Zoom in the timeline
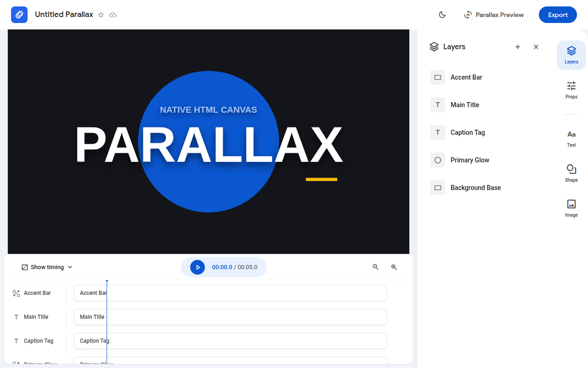The width and height of the screenshot is (588, 368). [394, 267]
